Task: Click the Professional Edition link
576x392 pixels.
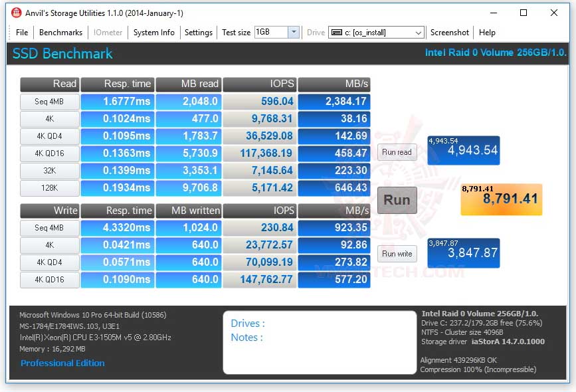Action: coord(63,363)
